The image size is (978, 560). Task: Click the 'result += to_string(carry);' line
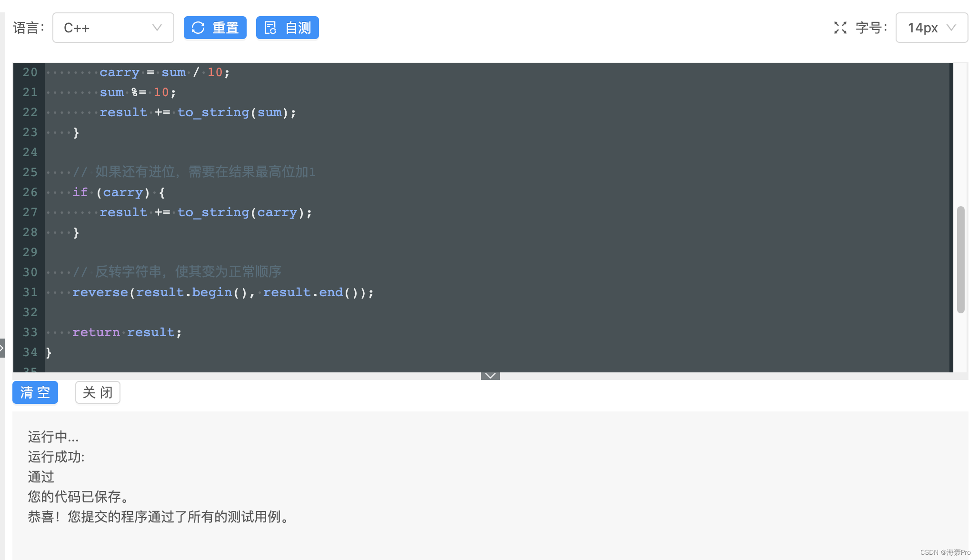[x=206, y=212]
